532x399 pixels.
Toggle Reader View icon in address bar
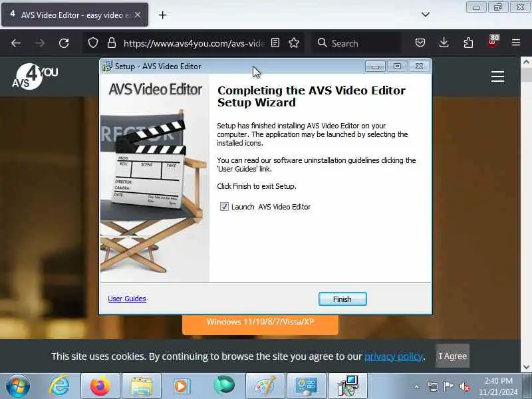click(275, 43)
